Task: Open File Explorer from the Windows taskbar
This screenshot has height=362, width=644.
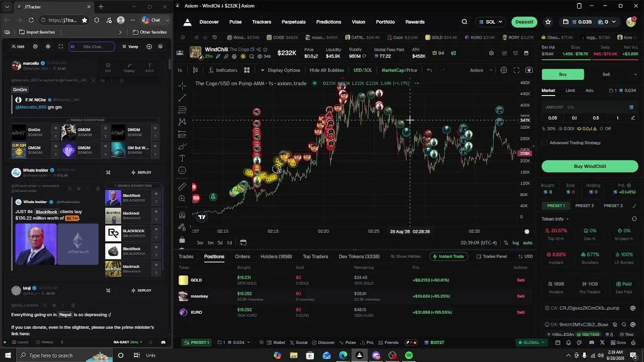Action: pyautogui.click(x=294, y=355)
